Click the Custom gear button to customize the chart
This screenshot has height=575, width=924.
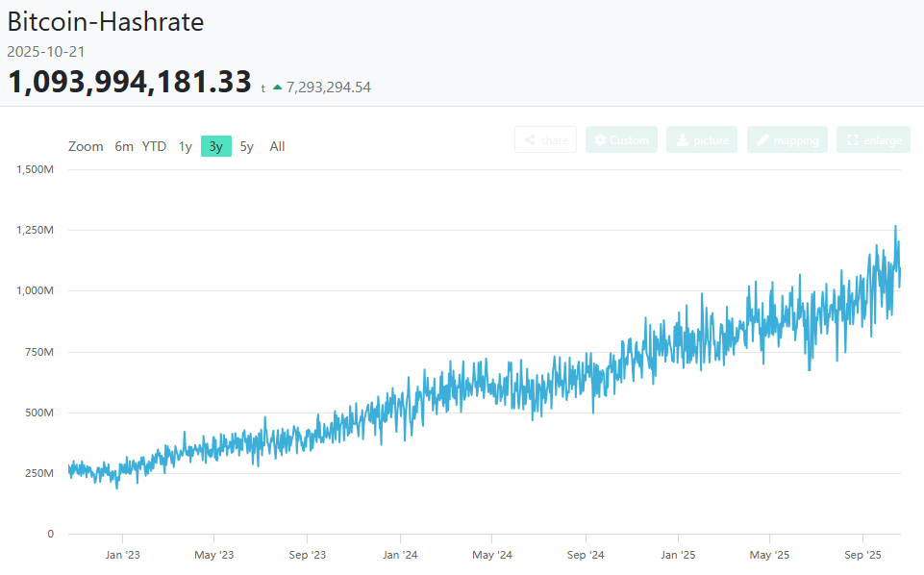pyautogui.click(x=621, y=139)
